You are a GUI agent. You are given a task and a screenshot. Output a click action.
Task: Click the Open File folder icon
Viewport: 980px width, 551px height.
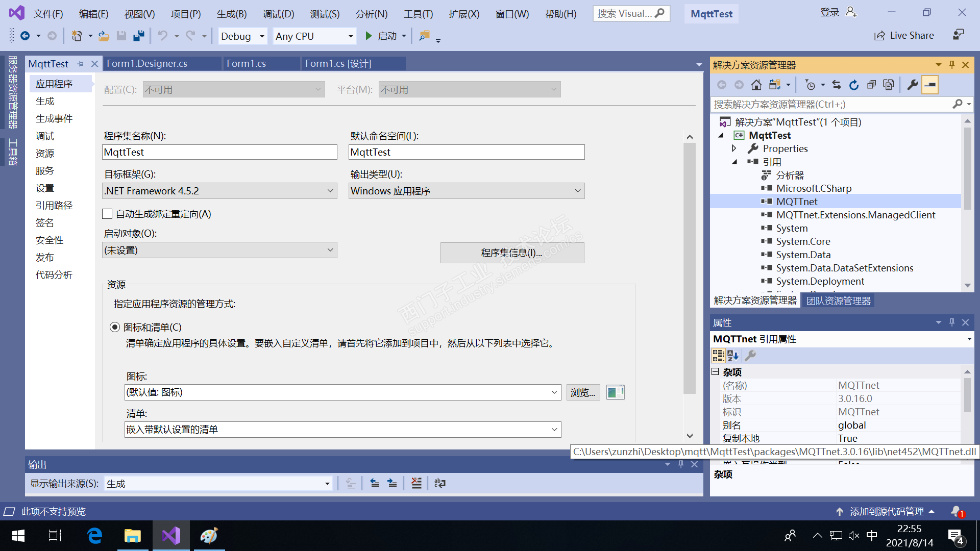point(104,36)
